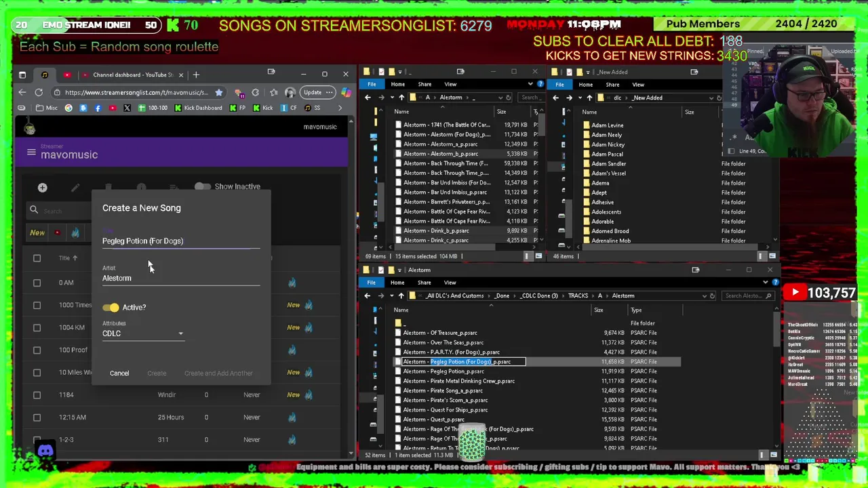Toggle the Active? switch in dialog

tap(111, 308)
